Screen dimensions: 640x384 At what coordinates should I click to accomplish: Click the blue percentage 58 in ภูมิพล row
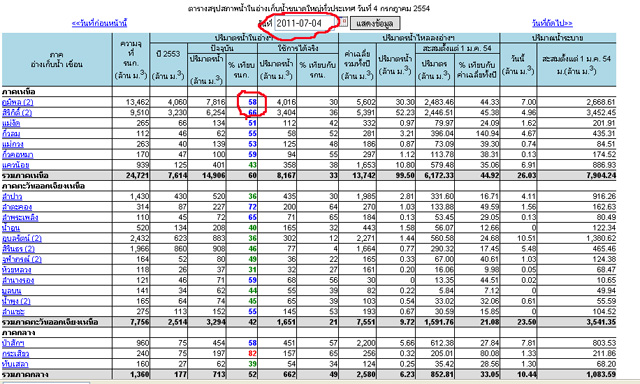tap(252, 102)
